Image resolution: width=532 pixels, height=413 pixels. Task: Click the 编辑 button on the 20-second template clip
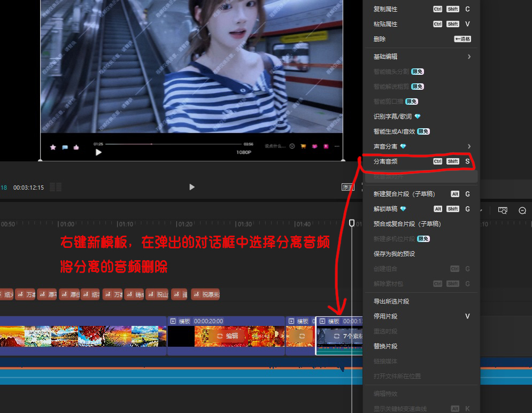pyautogui.click(x=227, y=336)
